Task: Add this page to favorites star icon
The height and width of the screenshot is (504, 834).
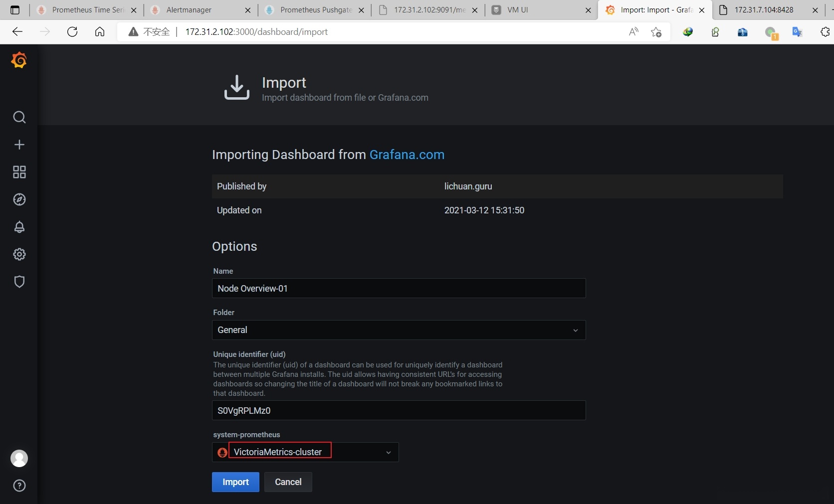Action: pyautogui.click(x=656, y=32)
